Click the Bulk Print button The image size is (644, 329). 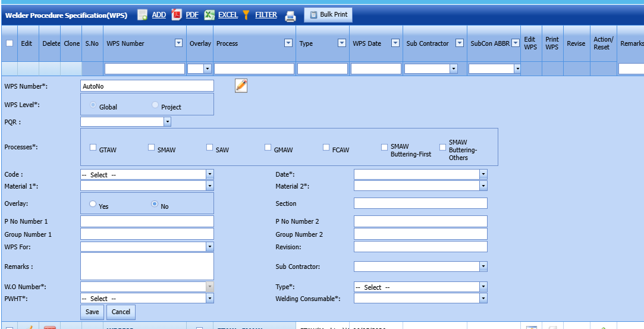click(328, 15)
